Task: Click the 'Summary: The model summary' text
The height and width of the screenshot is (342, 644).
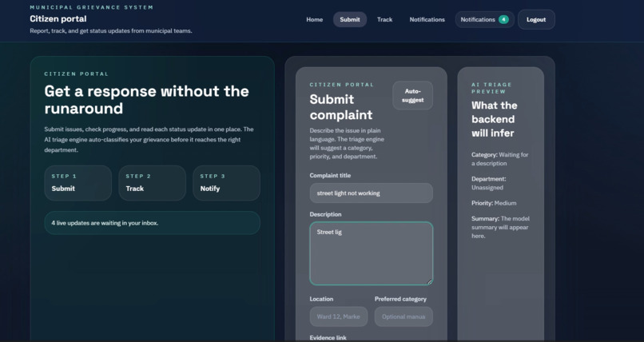Action: [500, 227]
